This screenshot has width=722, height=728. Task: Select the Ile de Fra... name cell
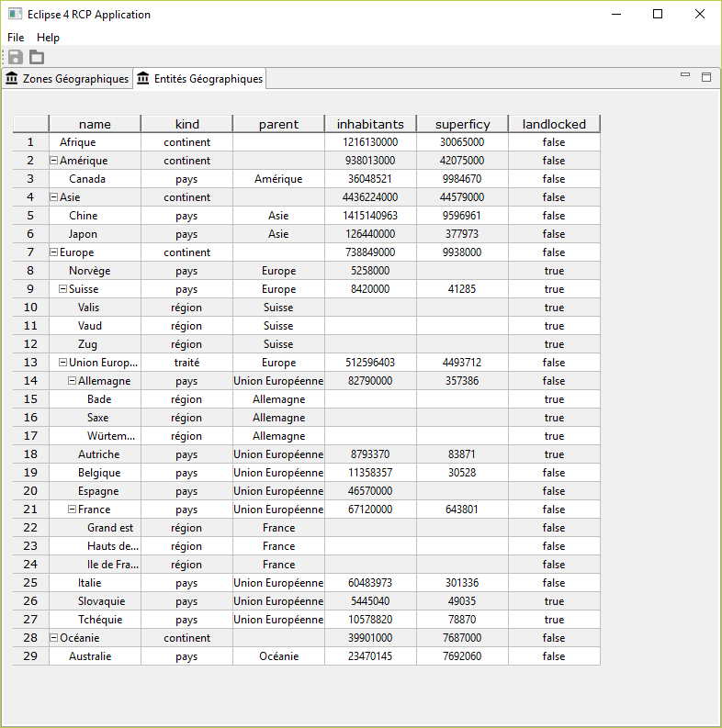[x=95, y=564]
